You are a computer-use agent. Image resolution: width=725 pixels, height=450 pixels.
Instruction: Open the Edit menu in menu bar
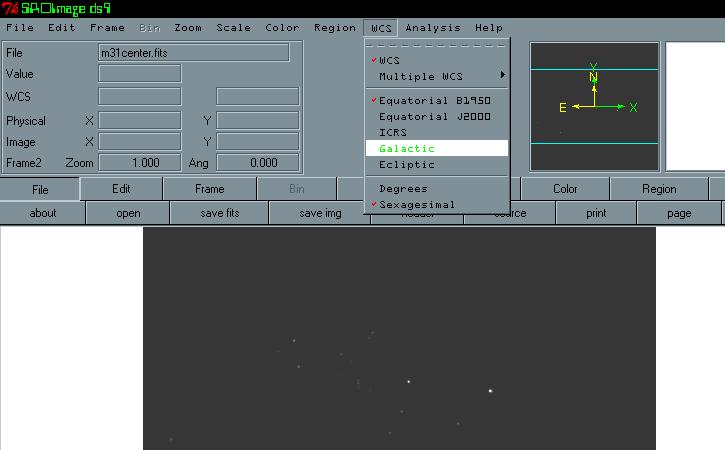click(61, 28)
